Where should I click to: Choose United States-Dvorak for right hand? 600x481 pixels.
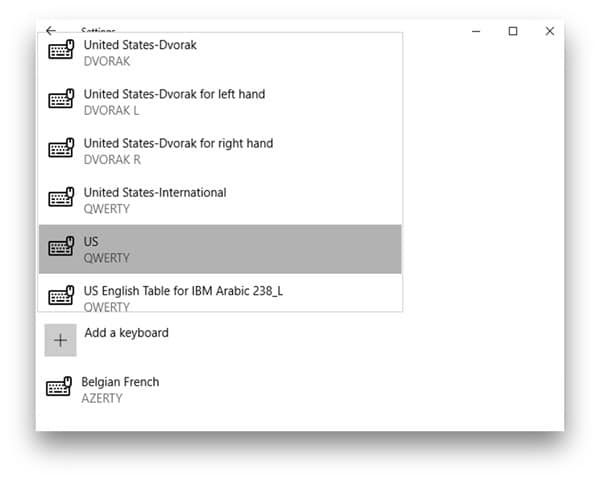click(x=178, y=143)
